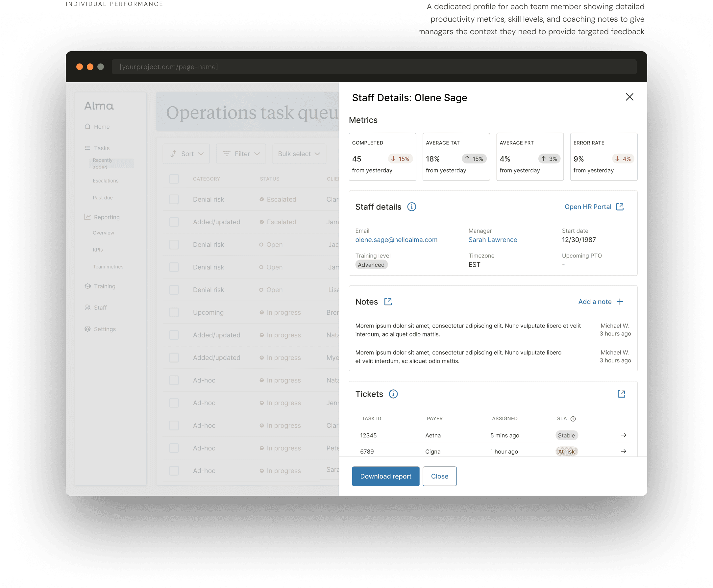Click the Download report button

tap(385, 476)
